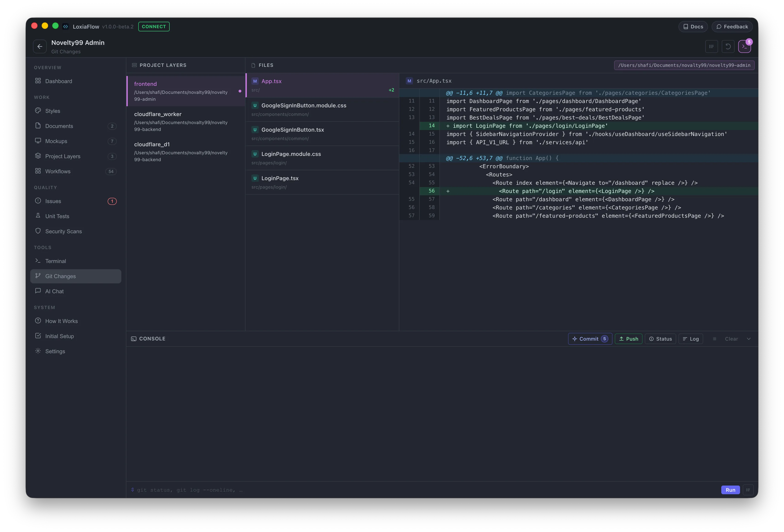Click the Log button in console bar
Image resolution: width=784 pixels, height=532 pixels.
(691, 339)
